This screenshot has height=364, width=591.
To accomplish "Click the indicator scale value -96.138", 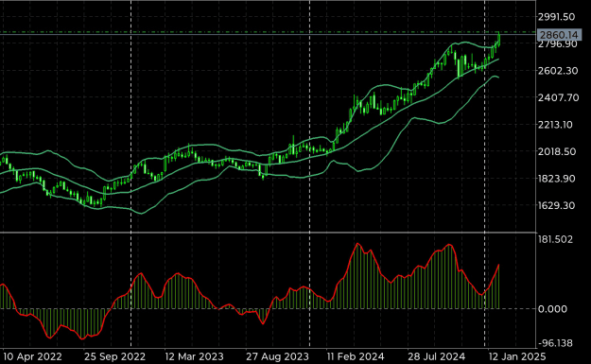I will click(x=556, y=343).
